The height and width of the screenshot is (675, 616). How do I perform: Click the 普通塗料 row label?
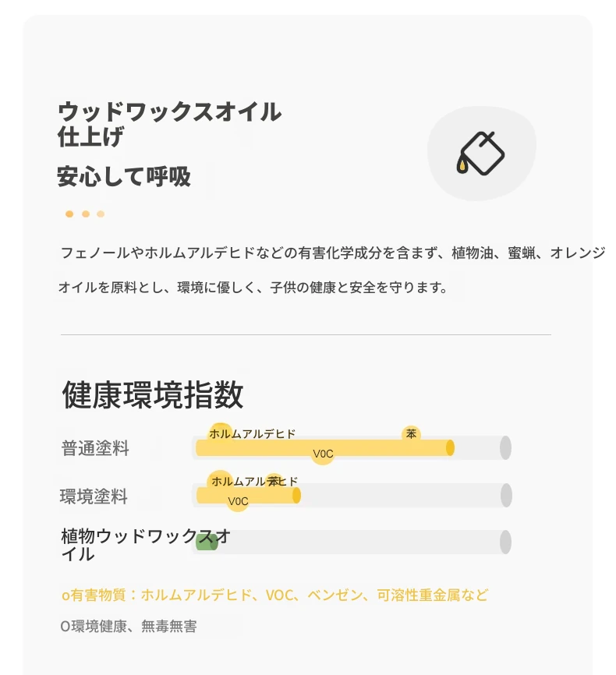tap(95, 448)
